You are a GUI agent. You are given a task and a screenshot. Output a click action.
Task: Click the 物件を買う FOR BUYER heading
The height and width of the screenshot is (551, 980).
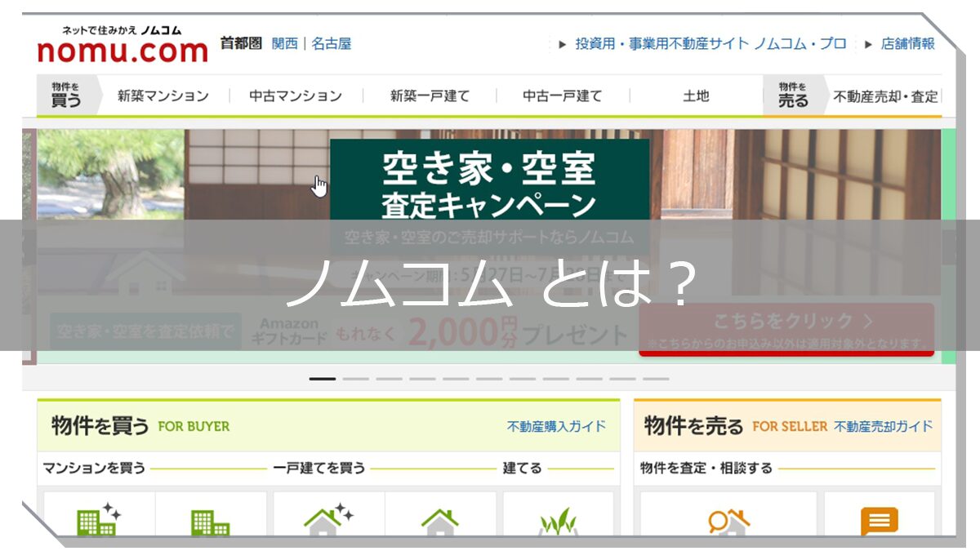click(140, 425)
